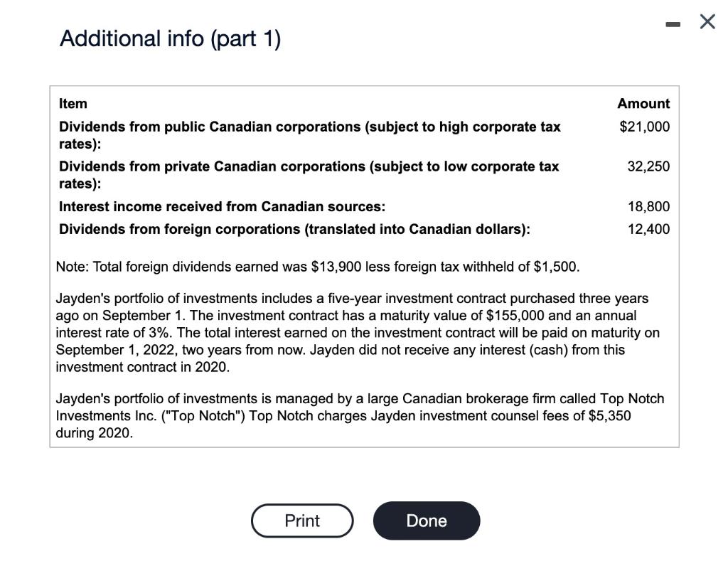The width and height of the screenshot is (728, 576).
Task: Click the Print button
Action: coord(301,521)
